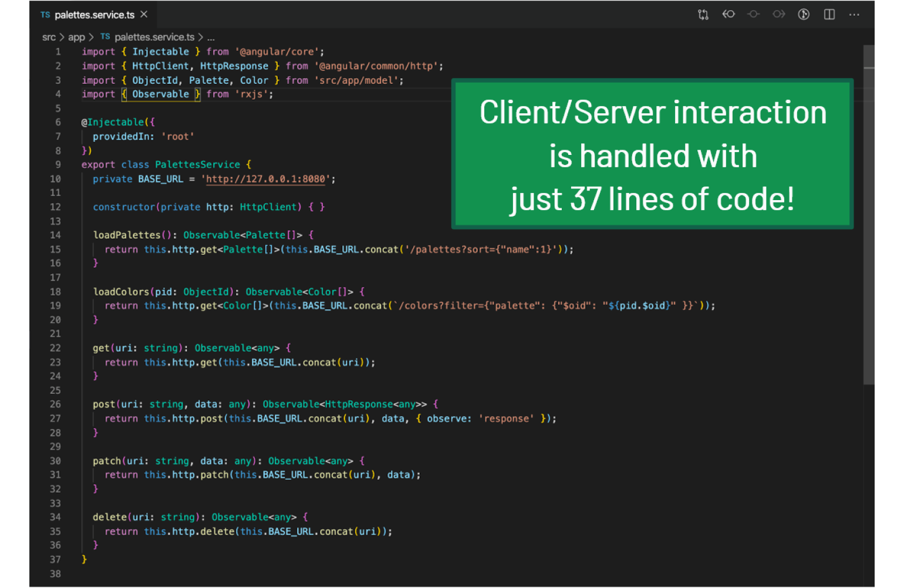The height and width of the screenshot is (588, 904).
Task: Follow the http://127.0.0.1:8080 link
Action: coord(265,179)
